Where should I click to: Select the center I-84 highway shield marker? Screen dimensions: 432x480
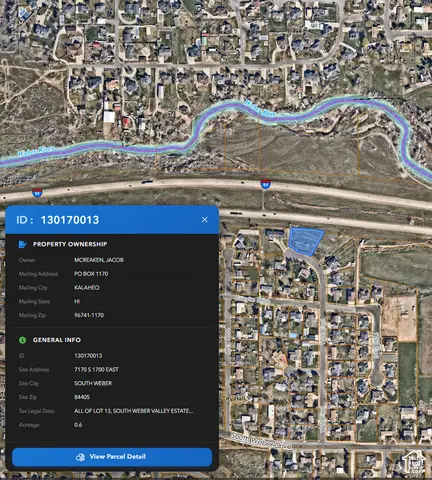(x=265, y=184)
